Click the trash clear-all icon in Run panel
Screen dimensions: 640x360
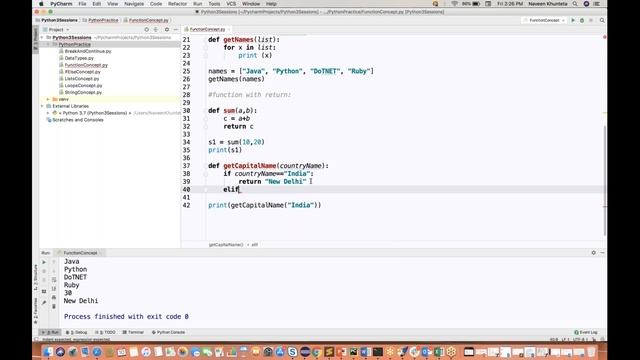54,306
